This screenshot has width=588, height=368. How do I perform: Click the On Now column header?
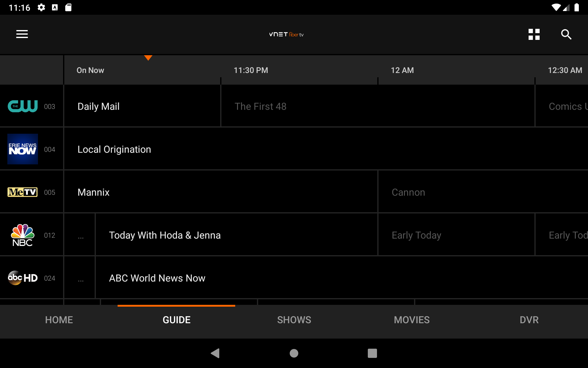coord(90,70)
